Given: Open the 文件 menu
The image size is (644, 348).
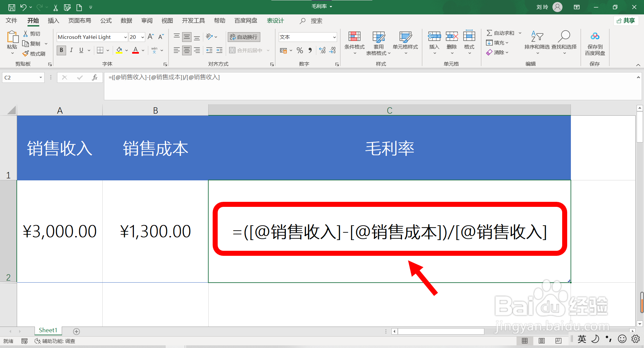Looking at the screenshot, I should (x=11, y=21).
